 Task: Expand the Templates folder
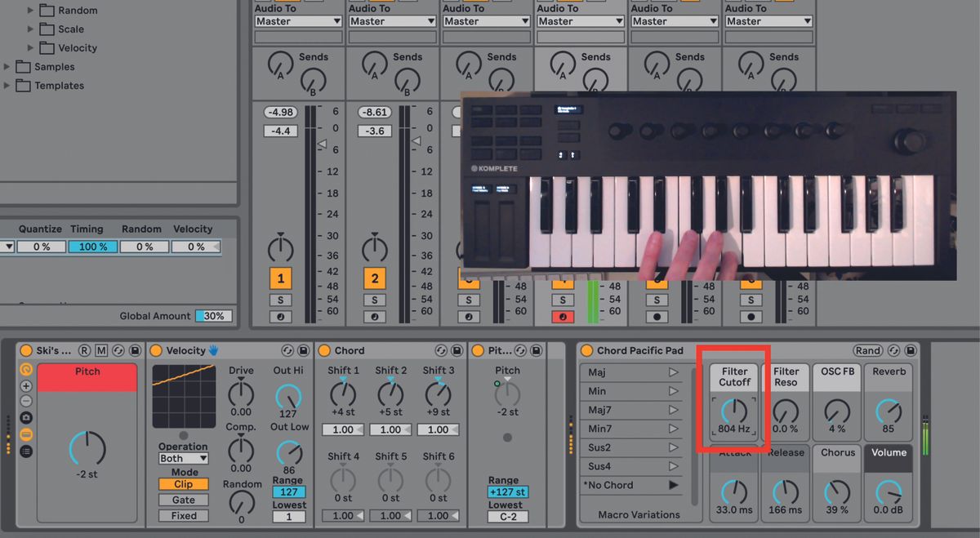tap(7, 86)
